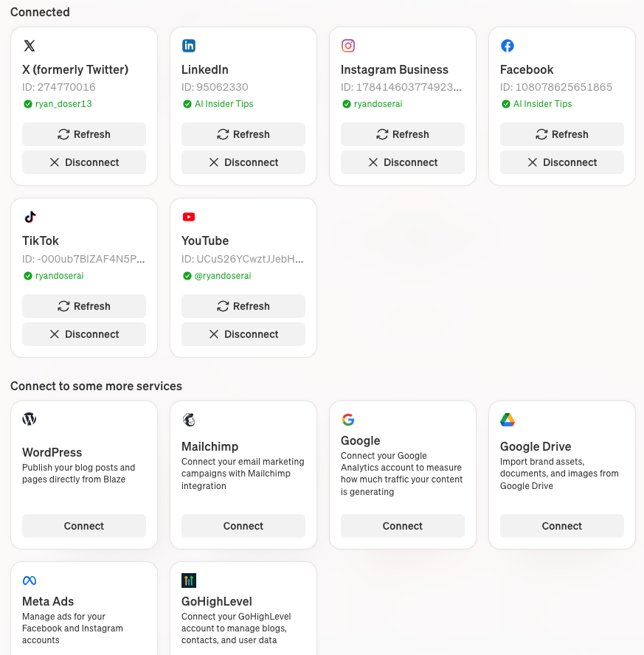This screenshot has height=655, width=644.
Task: Select the YouTube logo icon
Action: point(189,216)
